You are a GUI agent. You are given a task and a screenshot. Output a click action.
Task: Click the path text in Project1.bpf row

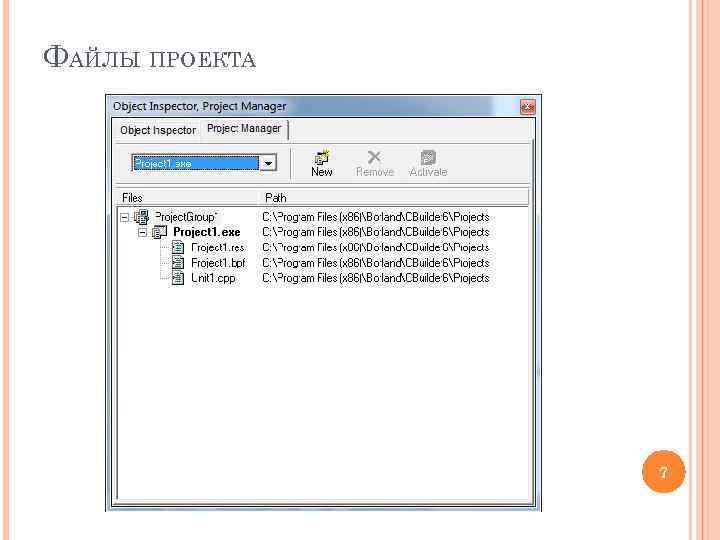tap(376, 263)
